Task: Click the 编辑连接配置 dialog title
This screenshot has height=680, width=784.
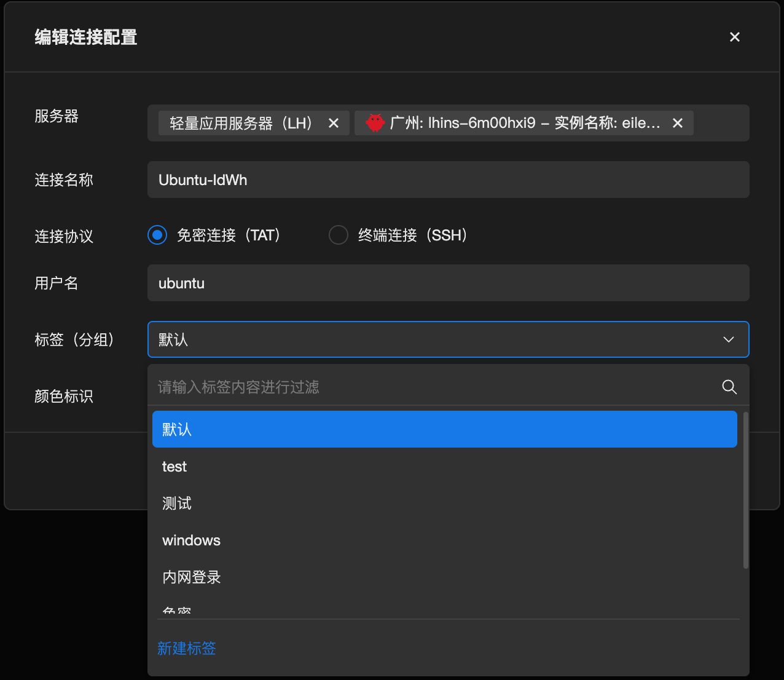Action: point(86,38)
